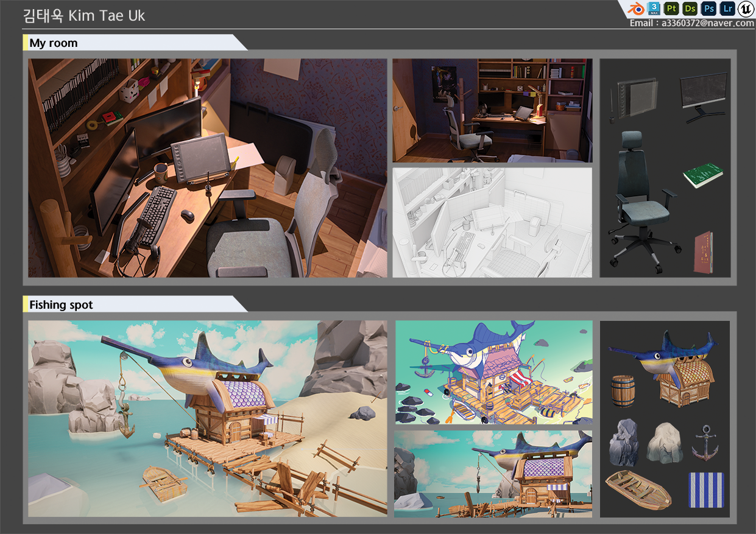The image size is (756, 534).
Task: Select the blue striped awning asset
Action: click(706, 490)
